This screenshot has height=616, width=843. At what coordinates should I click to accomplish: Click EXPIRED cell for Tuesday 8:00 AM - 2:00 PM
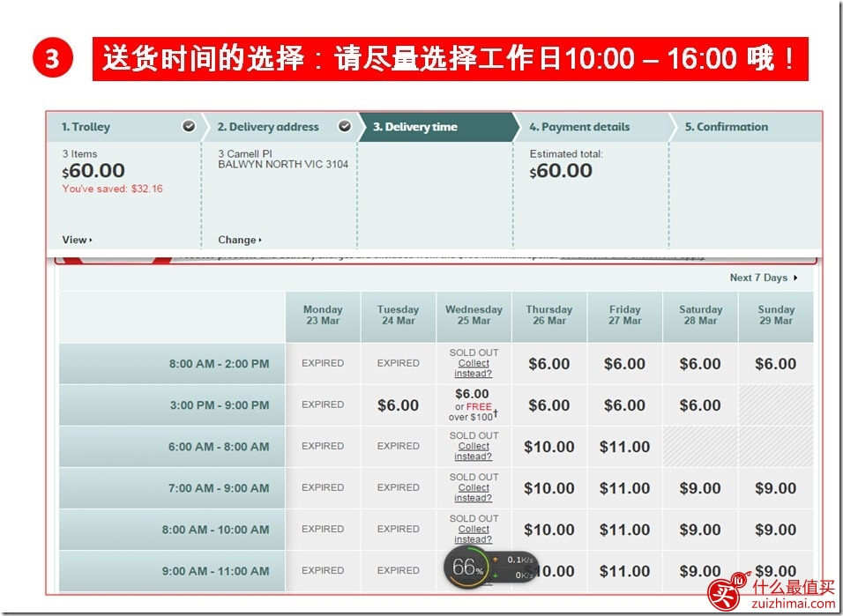(x=398, y=364)
